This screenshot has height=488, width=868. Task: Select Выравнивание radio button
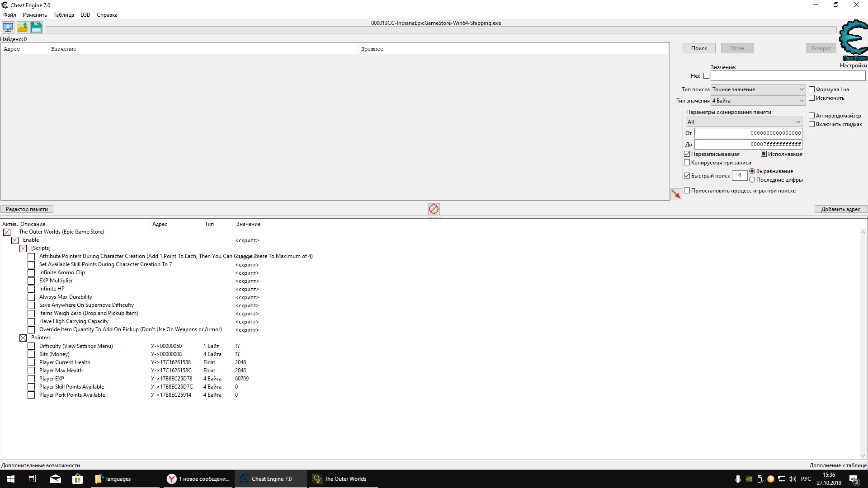(x=752, y=171)
